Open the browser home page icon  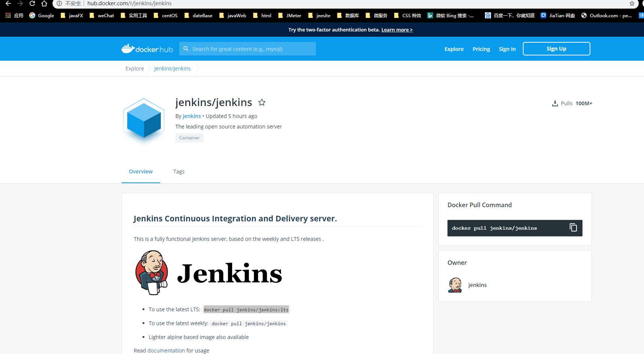(x=44, y=3)
